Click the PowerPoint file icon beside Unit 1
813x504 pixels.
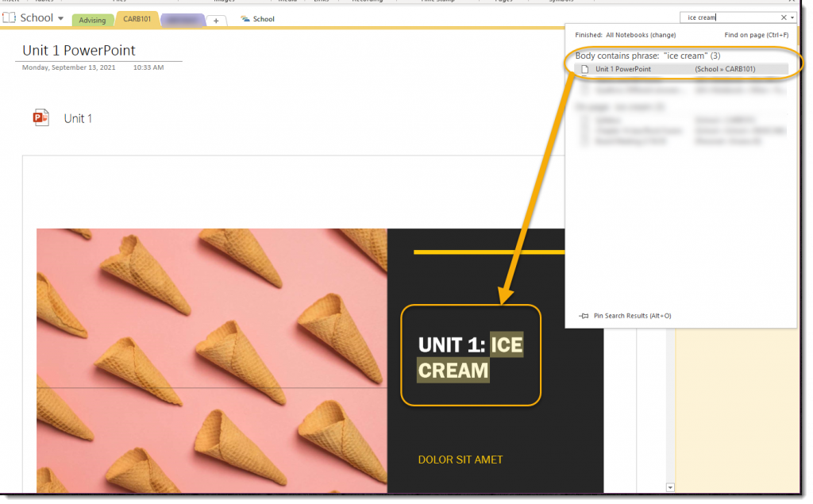click(40, 118)
